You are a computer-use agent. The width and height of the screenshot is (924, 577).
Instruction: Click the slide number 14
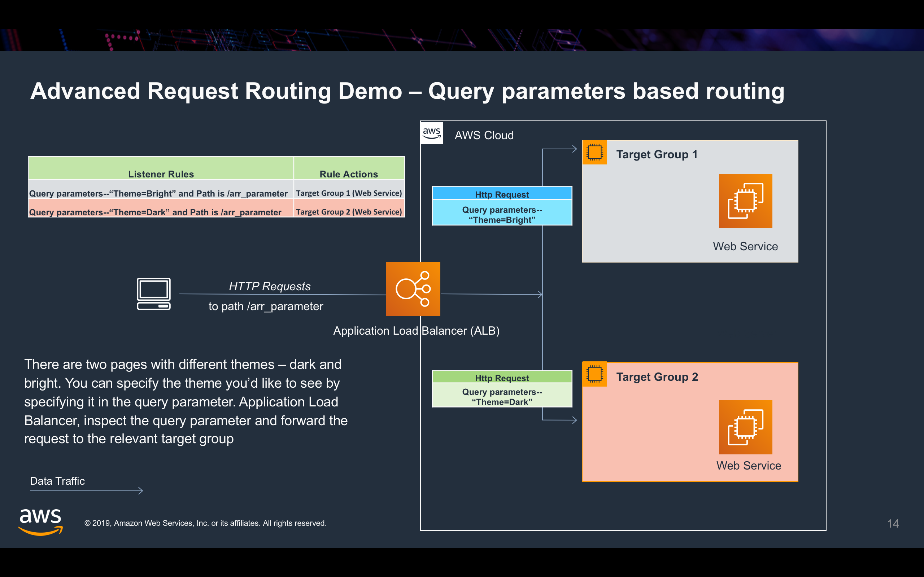[893, 523]
